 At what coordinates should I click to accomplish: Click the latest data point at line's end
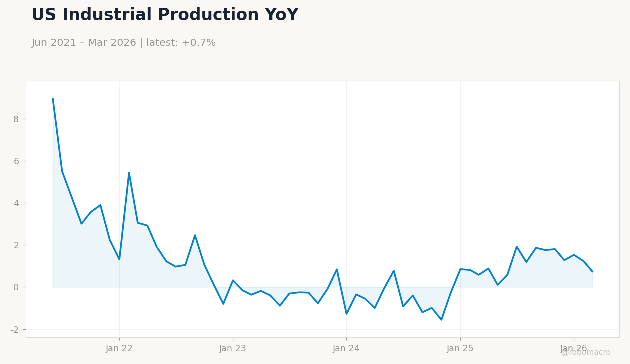(592, 271)
